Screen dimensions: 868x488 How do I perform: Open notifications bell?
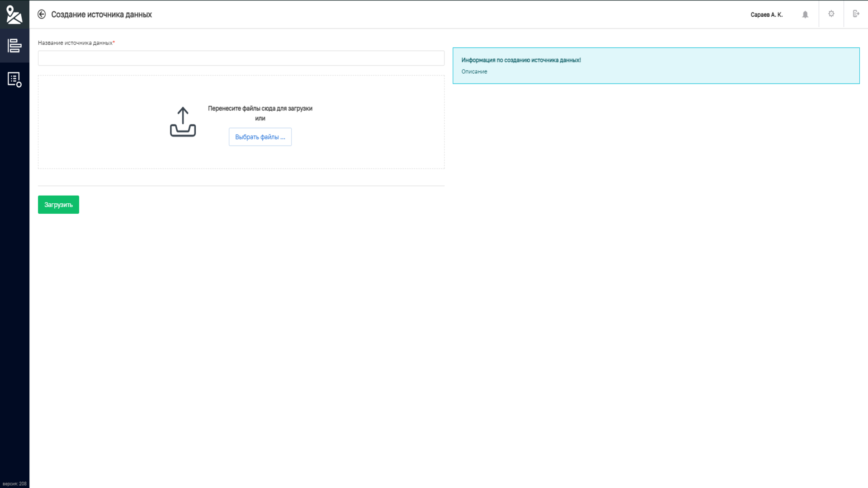[805, 14]
